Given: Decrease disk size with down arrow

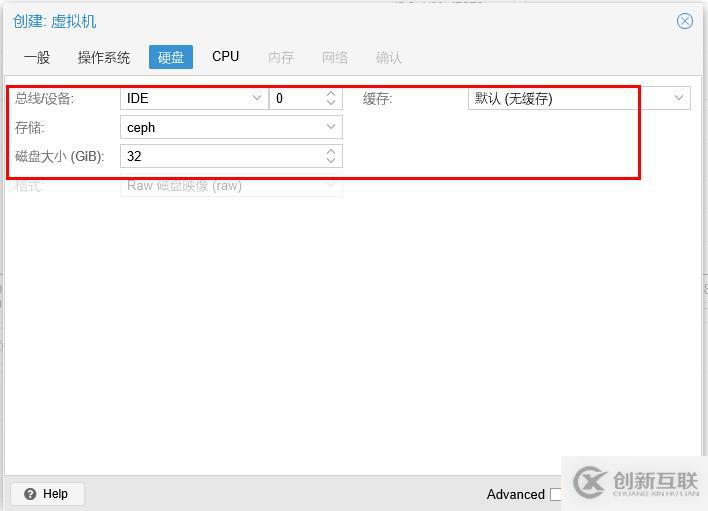Looking at the screenshot, I should click(x=331, y=161).
